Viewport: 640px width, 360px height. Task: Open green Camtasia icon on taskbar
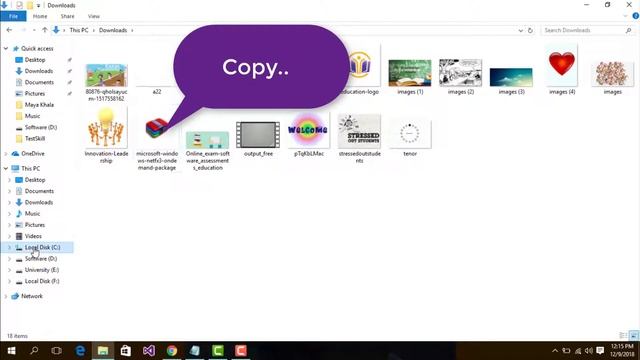[x=218, y=351]
